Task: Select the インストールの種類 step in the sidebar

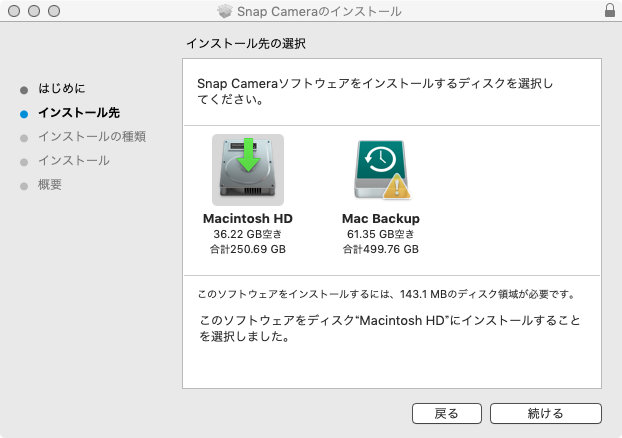Action: [x=92, y=136]
